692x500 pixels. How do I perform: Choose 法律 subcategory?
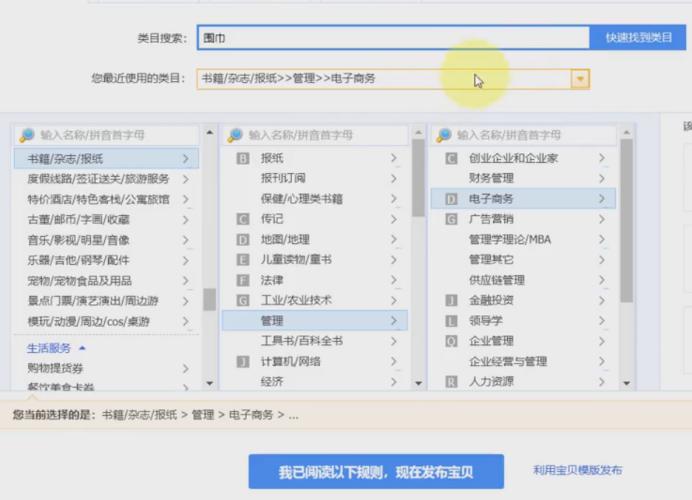(315, 280)
